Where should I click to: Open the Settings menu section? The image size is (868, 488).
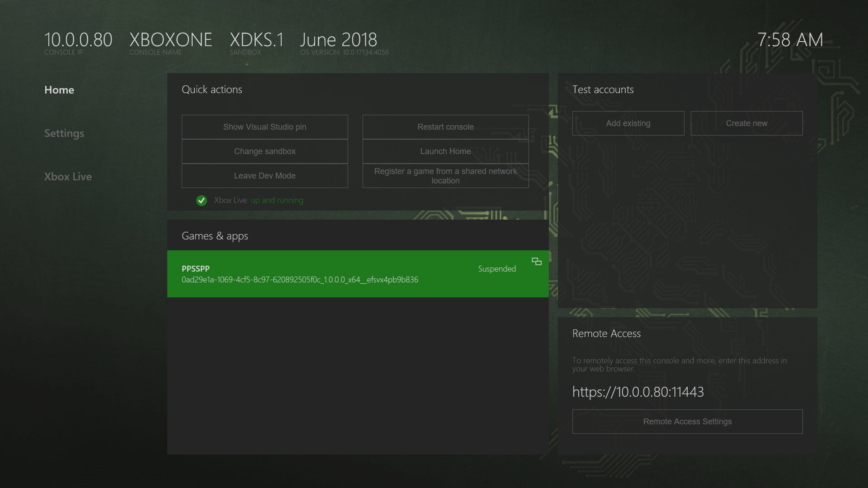[x=64, y=133]
